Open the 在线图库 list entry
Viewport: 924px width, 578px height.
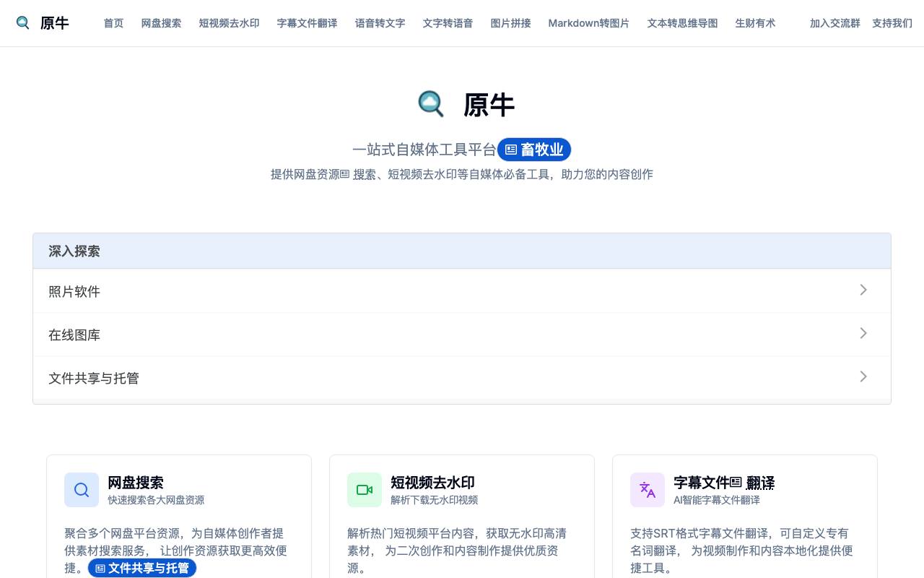[x=462, y=335]
